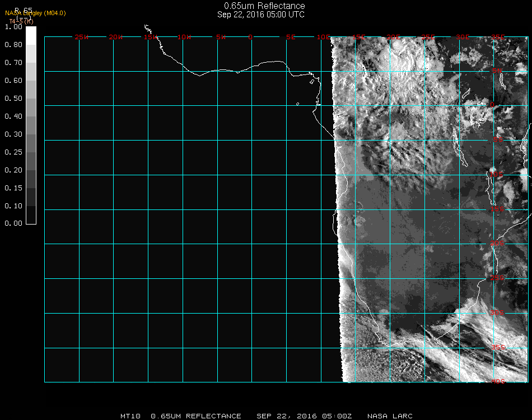
Task: Click the NASA Langley (M04.0) label
Action: pos(35,13)
